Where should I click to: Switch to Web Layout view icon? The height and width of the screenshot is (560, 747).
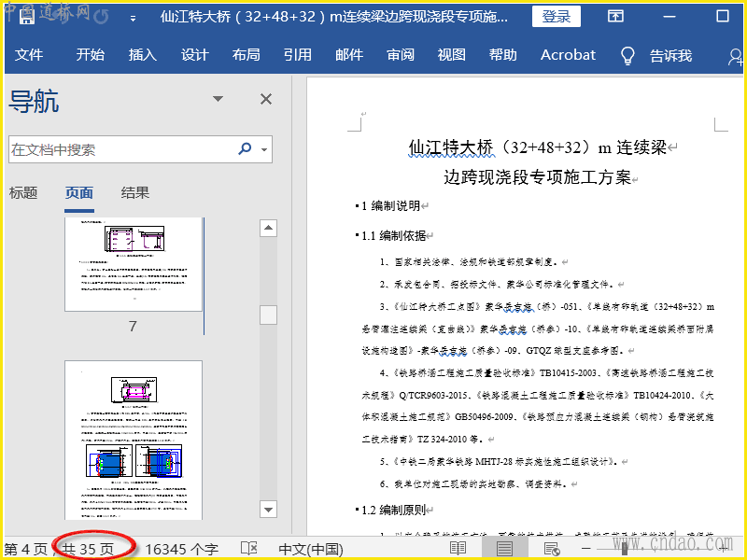[552, 549]
